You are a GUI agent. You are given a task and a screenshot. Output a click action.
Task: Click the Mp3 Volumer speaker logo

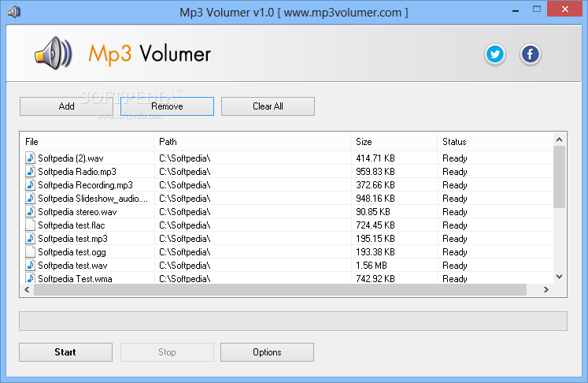(54, 54)
